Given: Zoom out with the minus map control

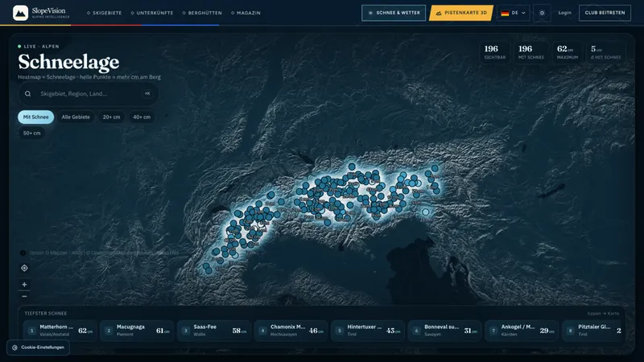Looking at the screenshot, I should coord(24,296).
